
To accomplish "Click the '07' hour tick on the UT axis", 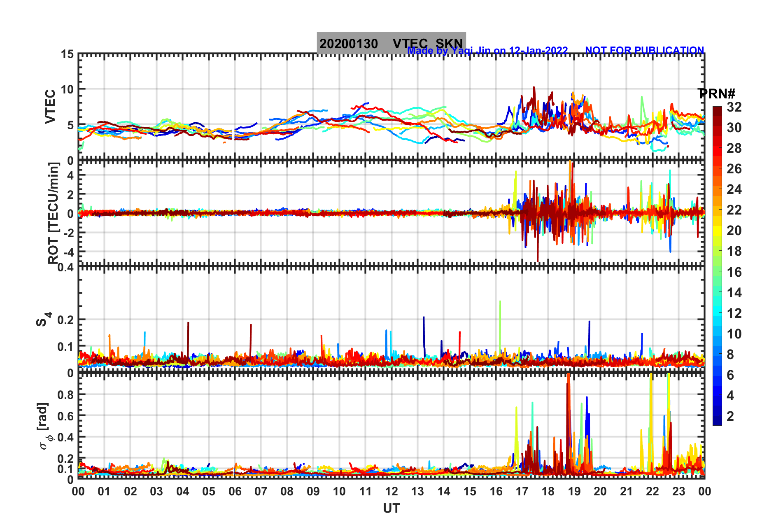I will (261, 491).
